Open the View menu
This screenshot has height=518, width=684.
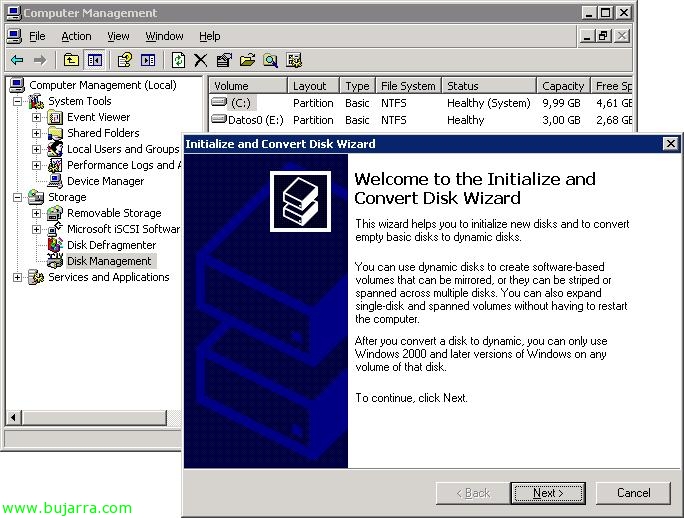118,36
